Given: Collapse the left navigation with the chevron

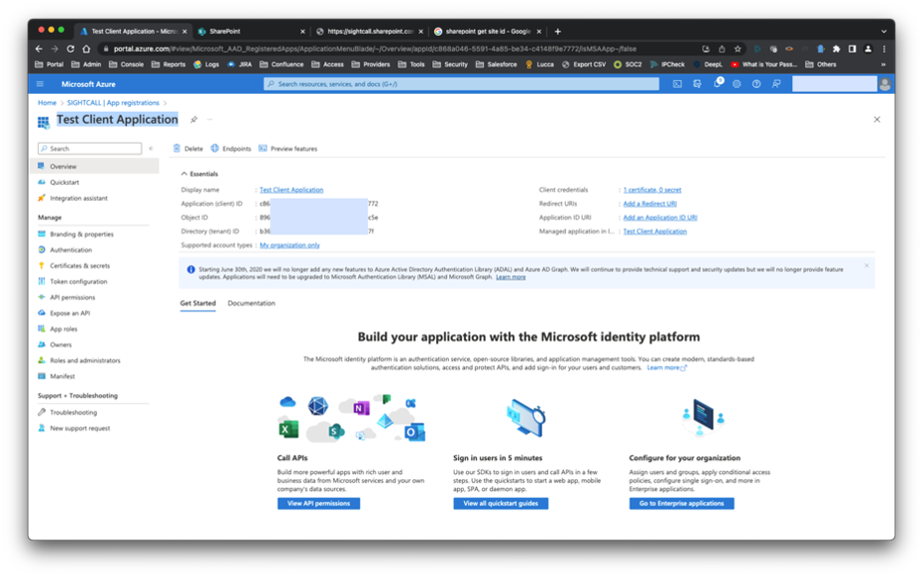Looking at the screenshot, I should 151,149.
